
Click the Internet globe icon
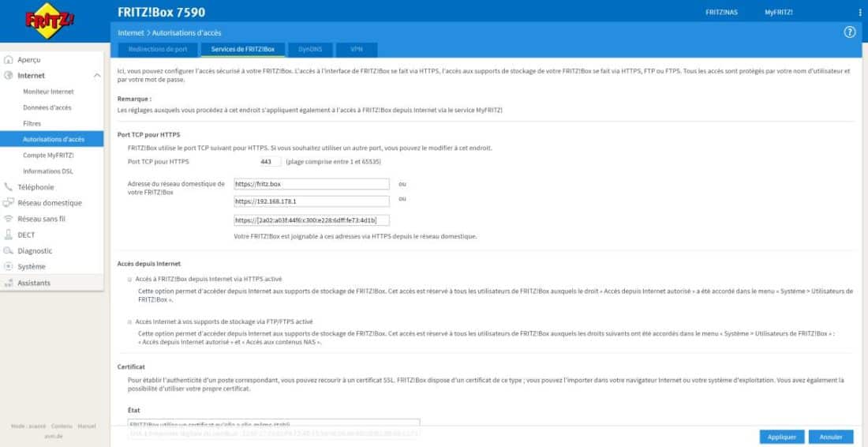[9, 75]
